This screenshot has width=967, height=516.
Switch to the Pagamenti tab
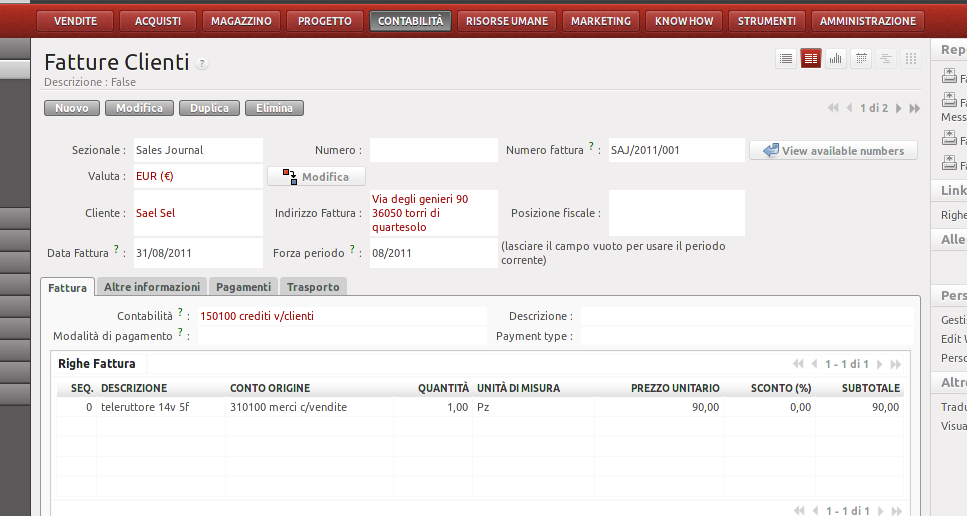(x=243, y=287)
